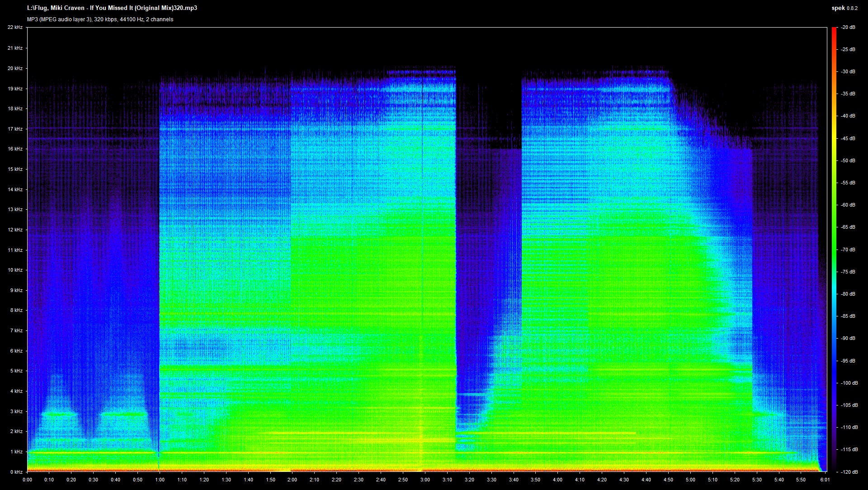This screenshot has width=868, height=490.
Task: Click the 22 kHz frequency axis label
Action: tap(16, 27)
